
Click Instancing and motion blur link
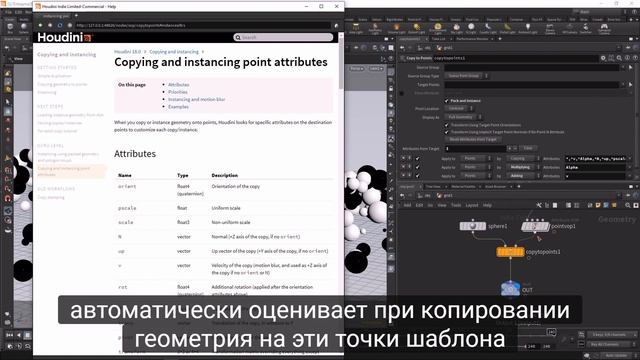196,99
